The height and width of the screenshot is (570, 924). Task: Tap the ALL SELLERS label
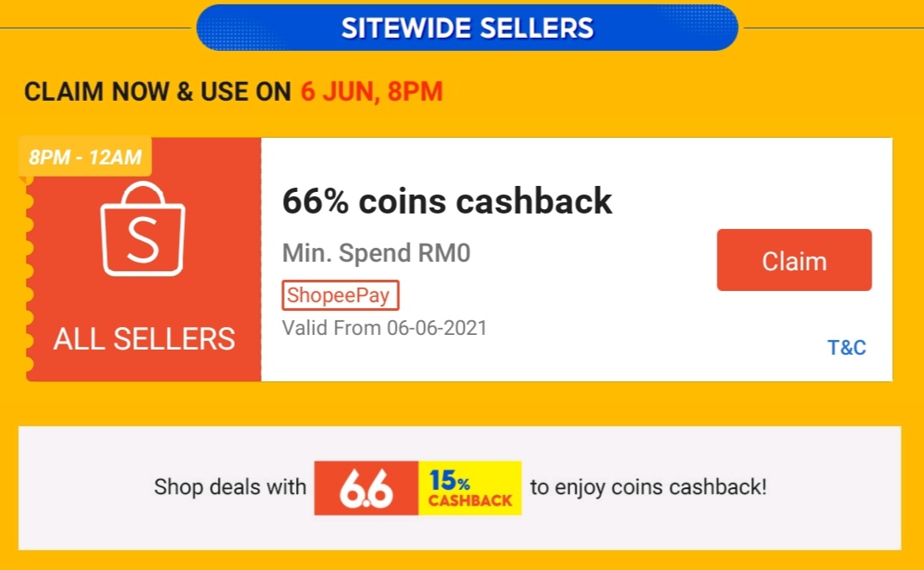pos(144,339)
